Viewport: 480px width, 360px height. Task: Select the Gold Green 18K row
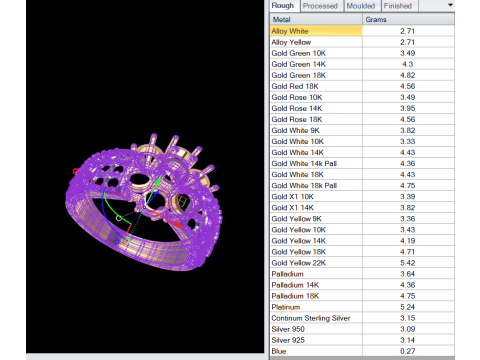362,75
